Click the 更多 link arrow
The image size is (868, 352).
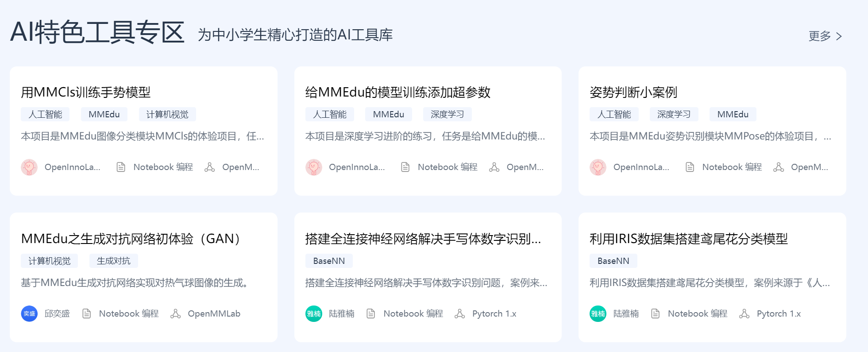point(839,36)
